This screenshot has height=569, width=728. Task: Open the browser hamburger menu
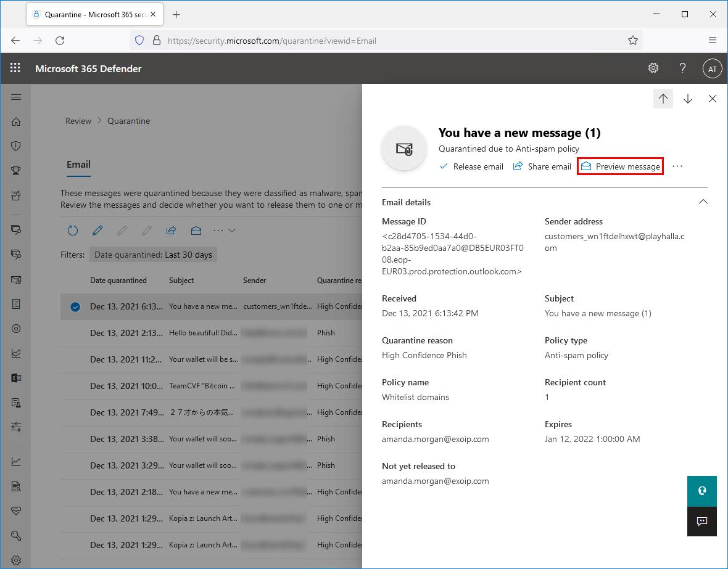[713, 40]
